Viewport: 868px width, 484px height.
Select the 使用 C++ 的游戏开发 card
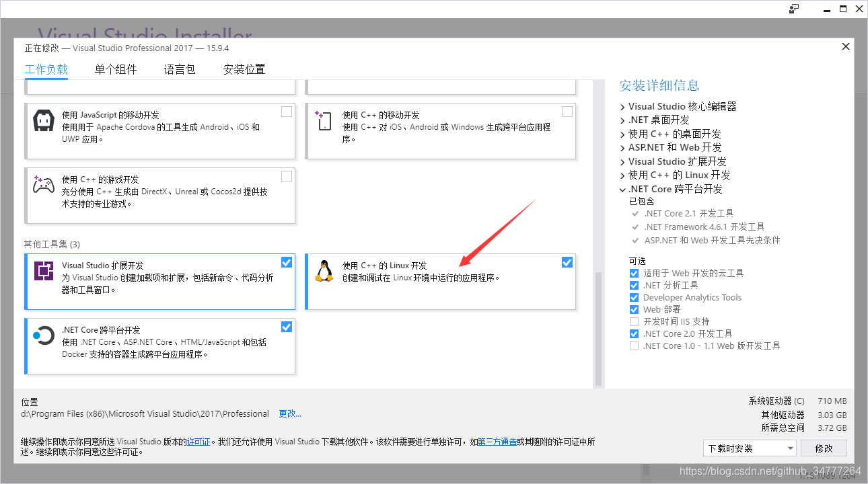[160, 196]
